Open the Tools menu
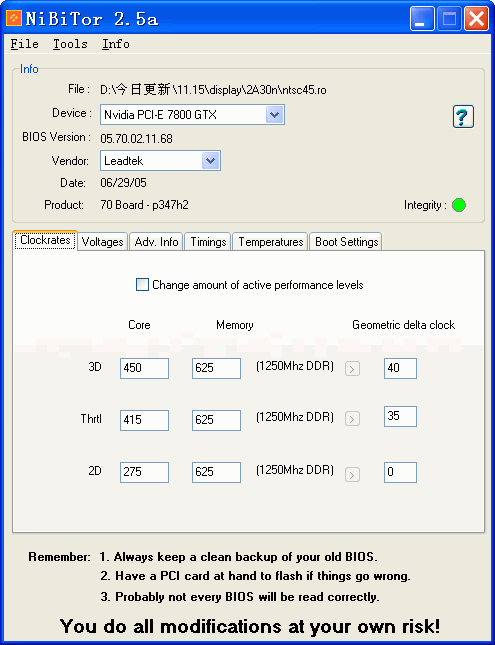 70,44
